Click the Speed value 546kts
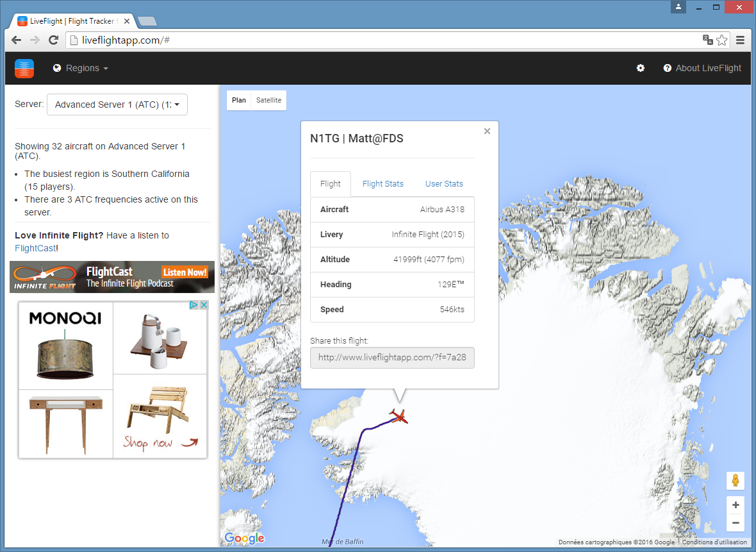The image size is (756, 552). coord(452,310)
